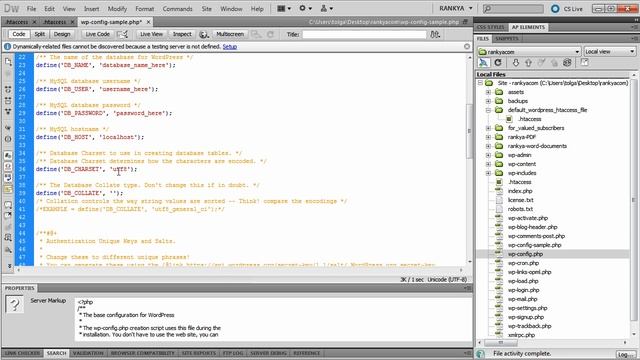This screenshot has width=640, height=360.
Task: Open the Modify menu
Action: pyautogui.click(x=117, y=9)
